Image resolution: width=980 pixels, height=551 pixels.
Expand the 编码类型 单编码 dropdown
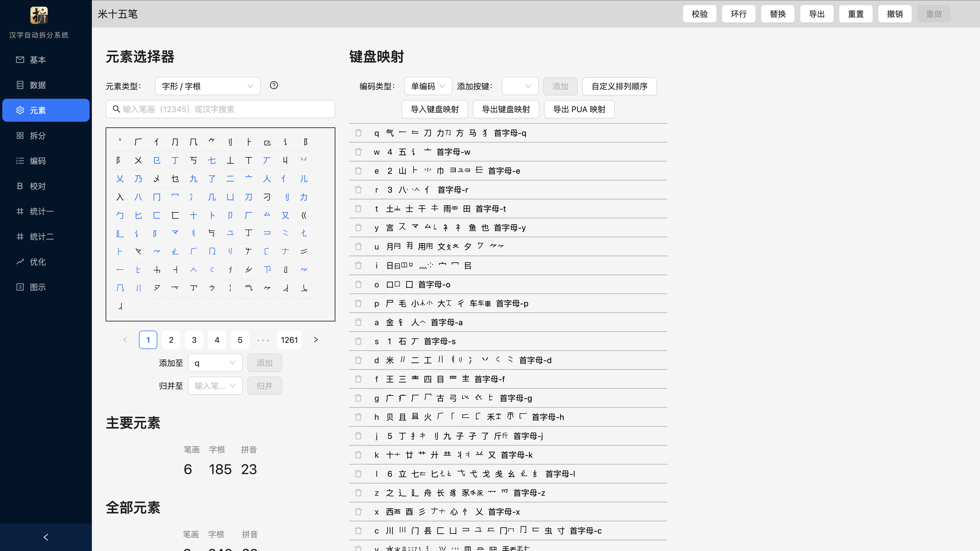point(428,86)
